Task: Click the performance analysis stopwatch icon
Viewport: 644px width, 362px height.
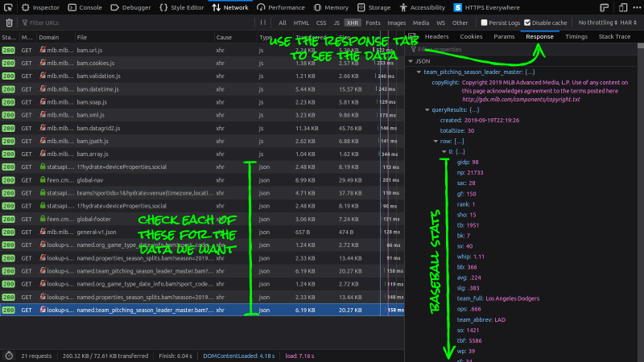Action: 9,356
